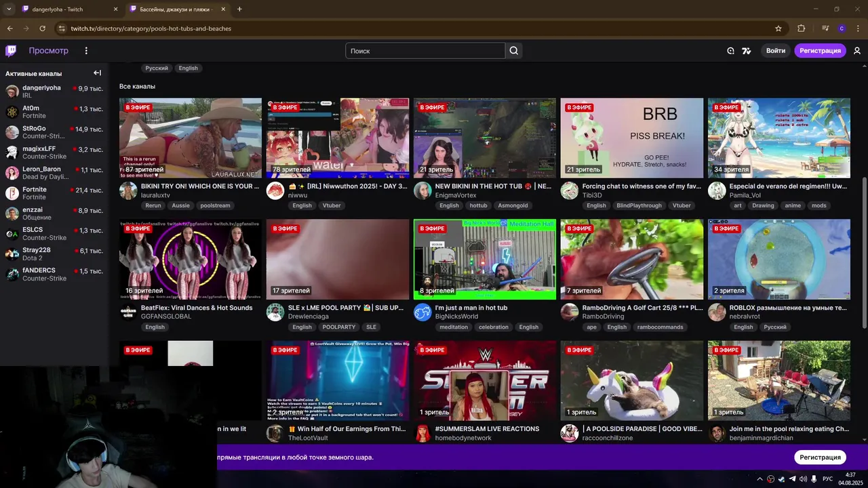
Task: Click the browser back arrow
Action: (9, 28)
